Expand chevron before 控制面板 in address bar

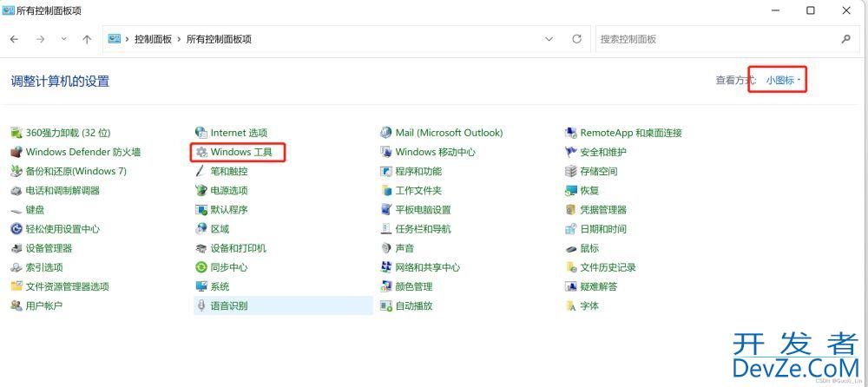coord(128,39)
